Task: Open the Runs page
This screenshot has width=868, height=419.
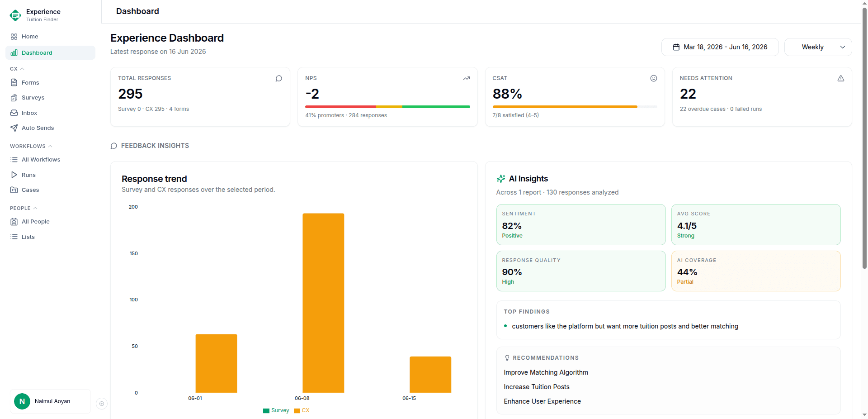Action: [x=50, y=175]
